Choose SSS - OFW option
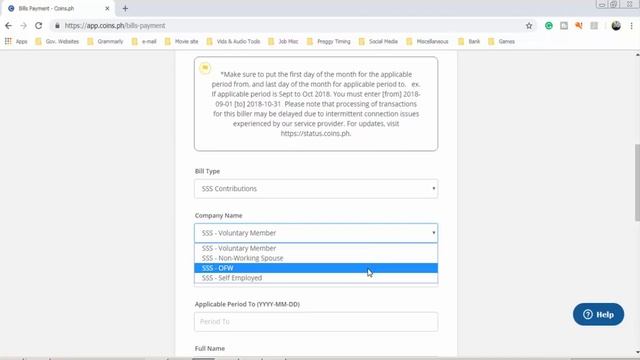Screen dimensions: 640x360 [x=316, y=268]
